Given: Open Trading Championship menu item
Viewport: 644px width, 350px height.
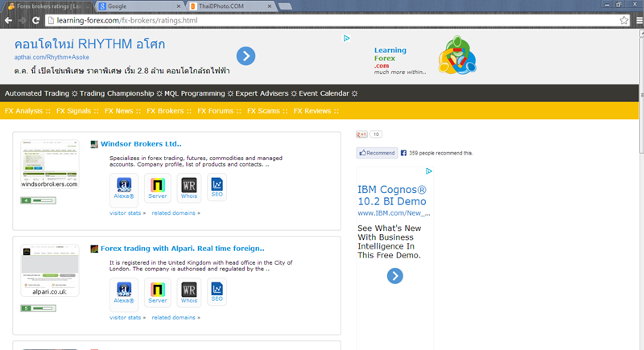Looking at the screenshot, I should pos(117,93).
